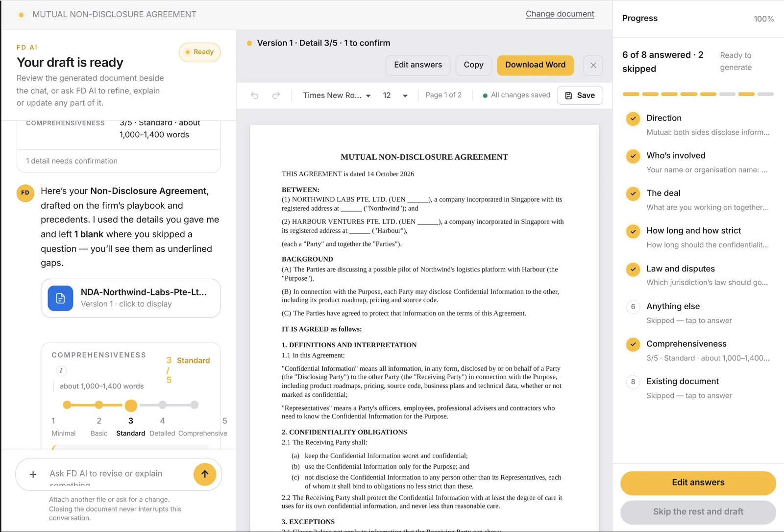Click the Comprehensiveness step checkmark icon
Image resolution: width=784 pixels, height=532 pixels.
point(633,344)
